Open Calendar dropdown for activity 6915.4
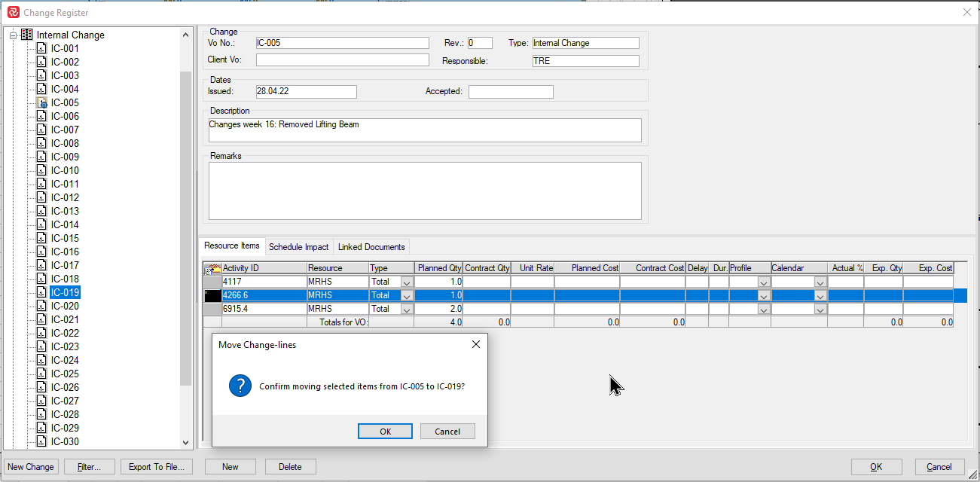Viewport: 980px width, 482px height. point(820,309)
